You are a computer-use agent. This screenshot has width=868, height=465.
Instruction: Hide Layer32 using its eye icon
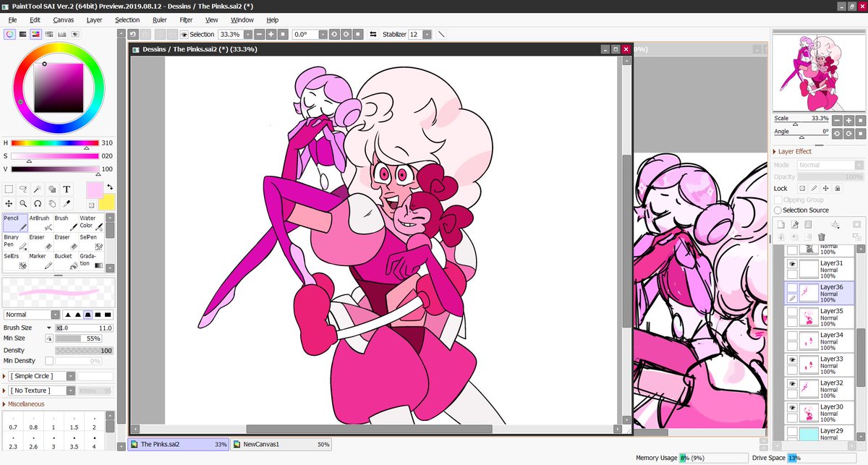(792, 383)
